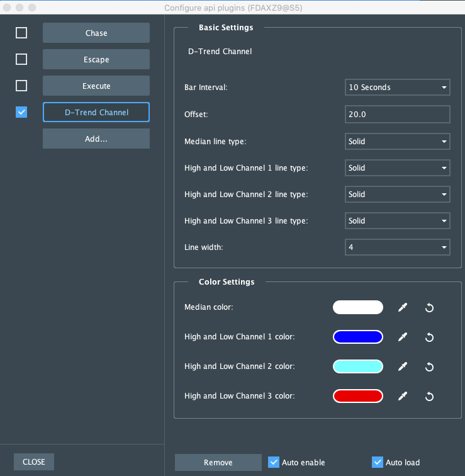
Task: Select the D-Trend Channel plugin entry
Action: 96,112
